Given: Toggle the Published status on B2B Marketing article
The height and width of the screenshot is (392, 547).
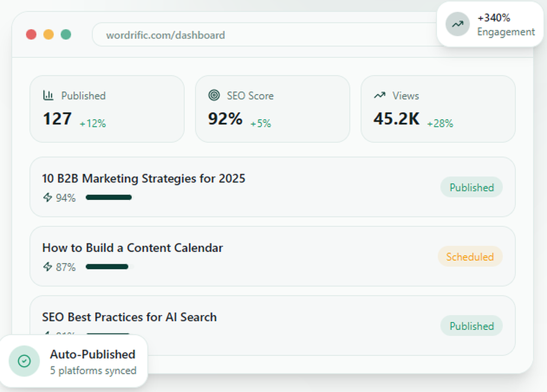Looking at the screenshot, I should click(x=471, y=187).
